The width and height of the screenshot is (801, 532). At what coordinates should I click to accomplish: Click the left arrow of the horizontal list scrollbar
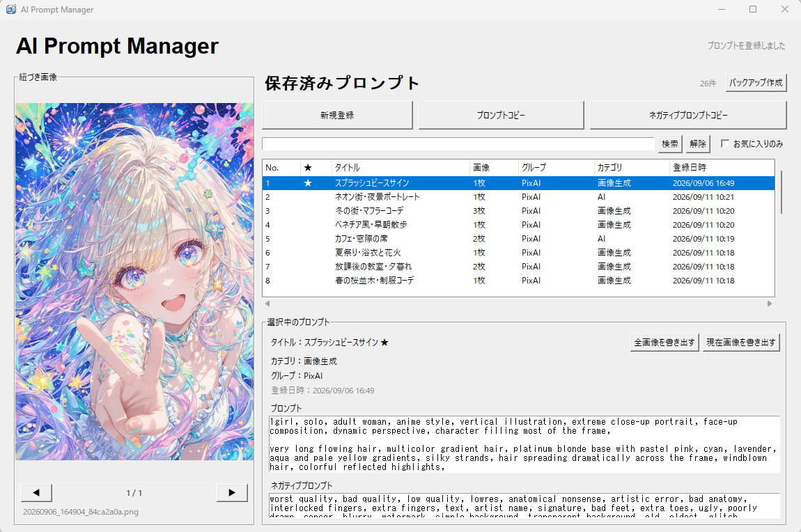pos(267,304)
